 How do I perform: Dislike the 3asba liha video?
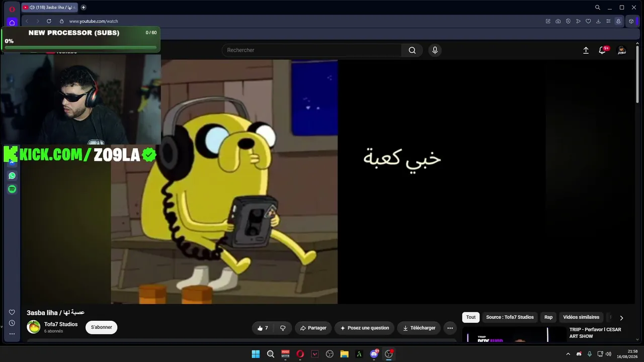coord(283,328)
